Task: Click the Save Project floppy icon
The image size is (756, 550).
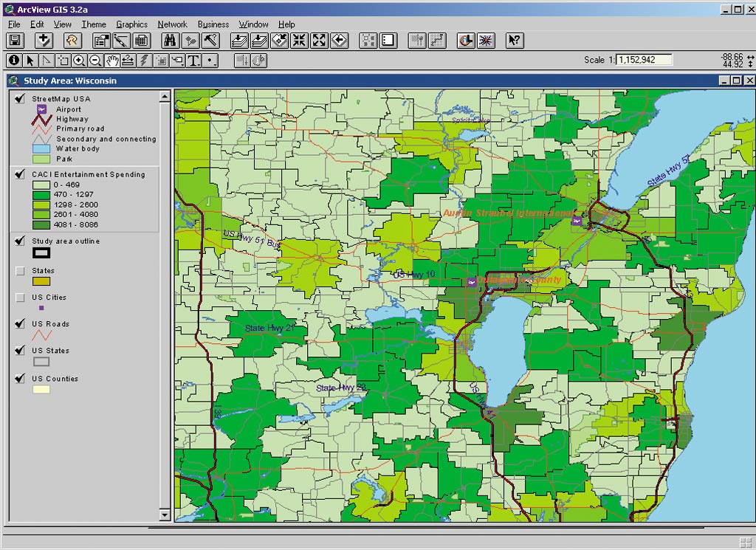Action: pos(15,41)
